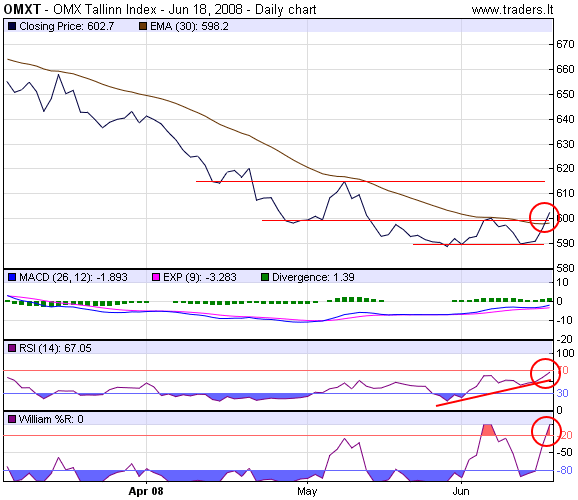578x500 pixels.
Task: Click the red circle on RSI panel
Action: (x=546, y=373)
